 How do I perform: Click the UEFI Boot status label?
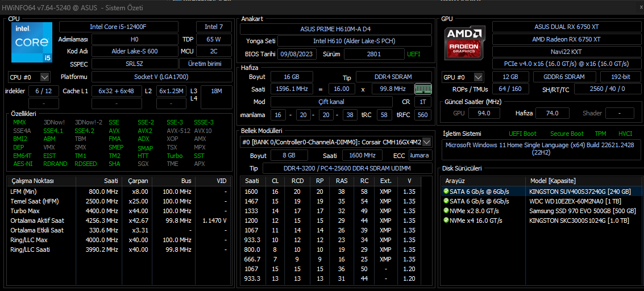[522, 134]
